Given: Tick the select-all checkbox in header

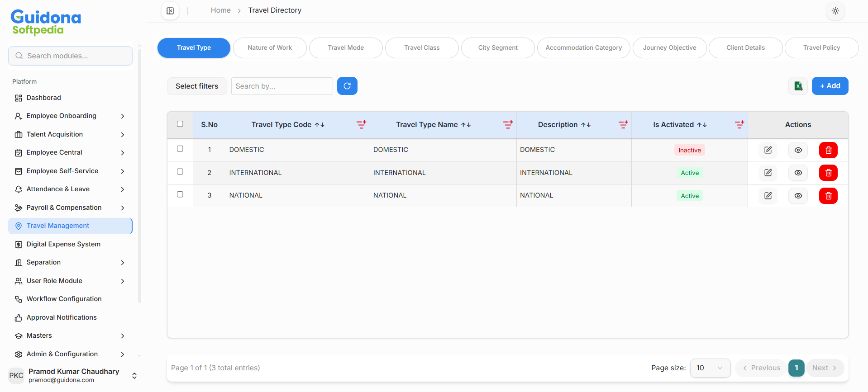Looking at the screenshot, I should [x=180, y=124].
